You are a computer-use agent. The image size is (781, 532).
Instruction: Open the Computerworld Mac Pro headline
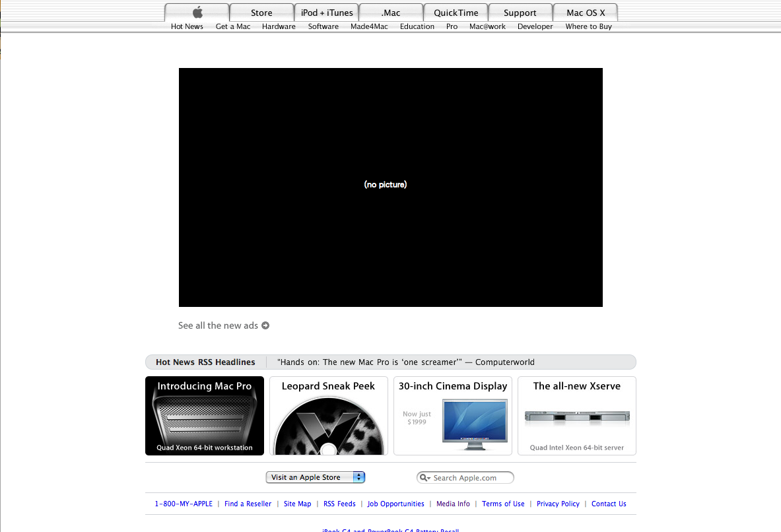(406, 362)
